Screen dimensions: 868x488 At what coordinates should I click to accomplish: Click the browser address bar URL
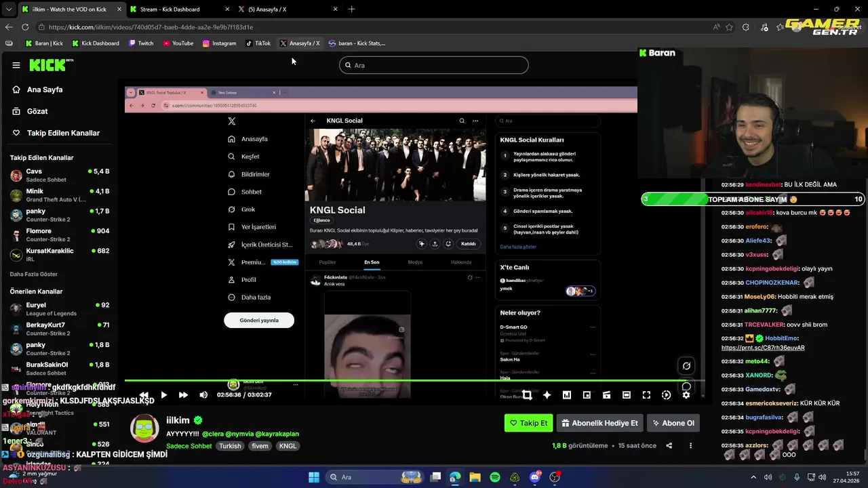(151, 27)
